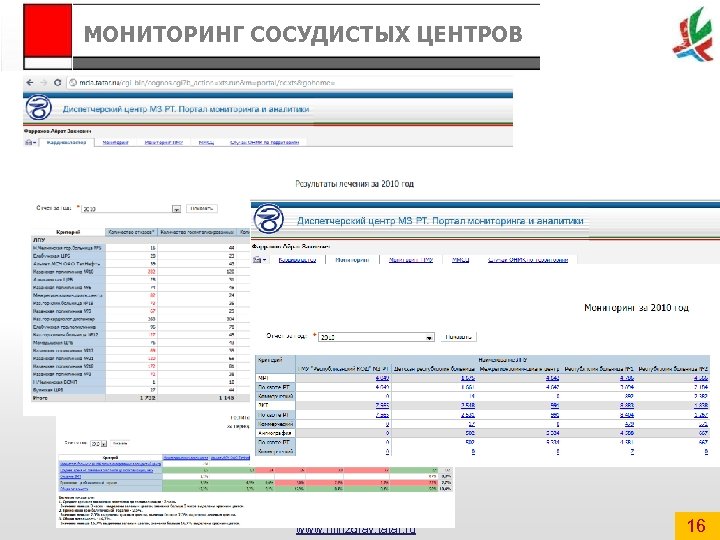Select the Мониторинг tab in the front portal
Screen dimensions: 720x540
pyautogui.click(x=352, y=260)
